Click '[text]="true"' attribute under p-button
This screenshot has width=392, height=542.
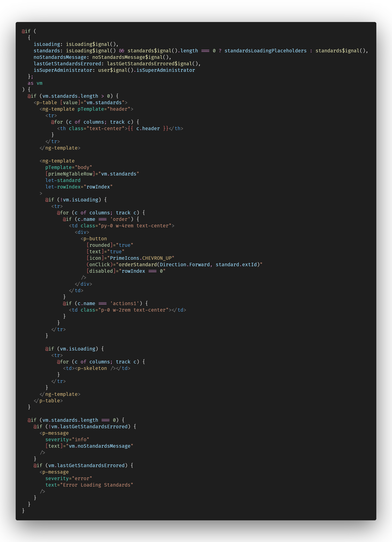tap(105, 252)
